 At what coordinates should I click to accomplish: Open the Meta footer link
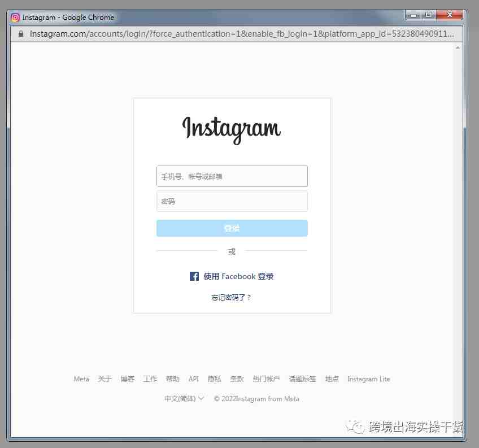coord(81,379)
